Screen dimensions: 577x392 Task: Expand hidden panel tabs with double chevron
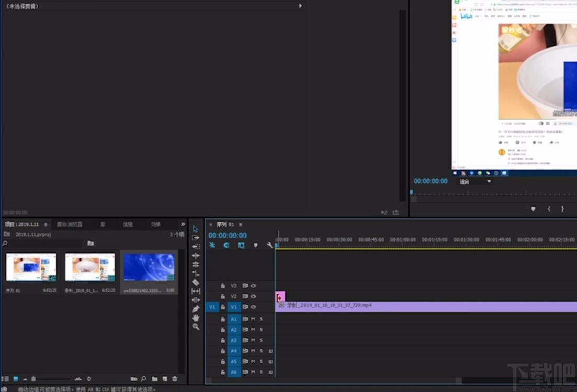click(x=183, y=224)
